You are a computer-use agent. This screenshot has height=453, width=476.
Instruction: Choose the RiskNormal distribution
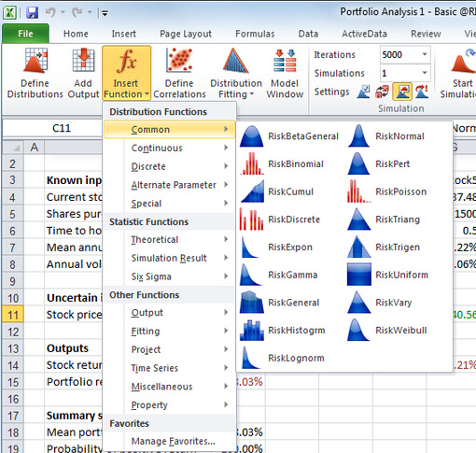coord(385,136)
